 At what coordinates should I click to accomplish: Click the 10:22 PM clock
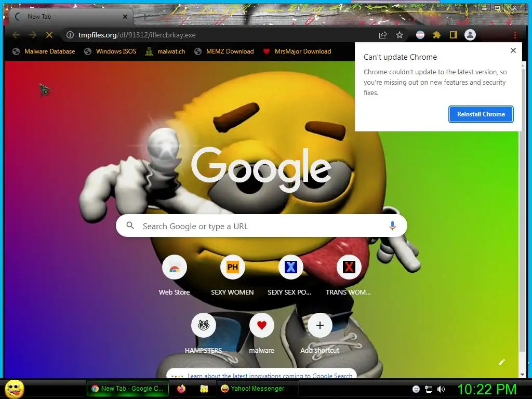click(487, 389)
